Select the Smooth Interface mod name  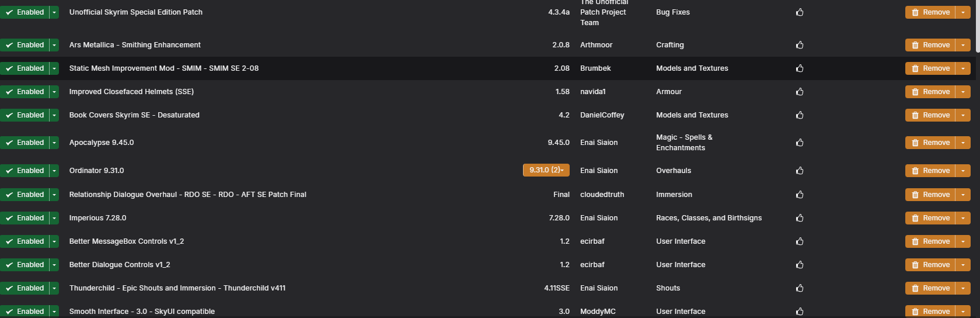142,312
